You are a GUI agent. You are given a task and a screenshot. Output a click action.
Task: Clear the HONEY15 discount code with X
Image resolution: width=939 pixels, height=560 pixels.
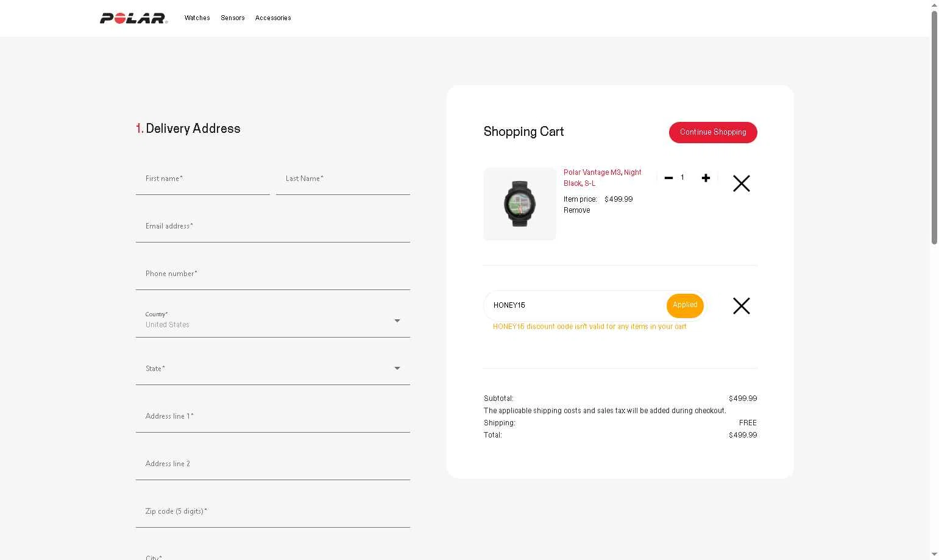click(742, 306)
